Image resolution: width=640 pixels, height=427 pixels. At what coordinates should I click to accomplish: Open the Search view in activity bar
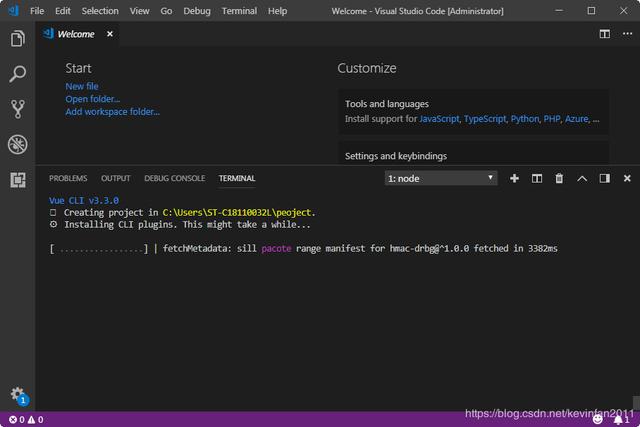[x=18, y=74]
